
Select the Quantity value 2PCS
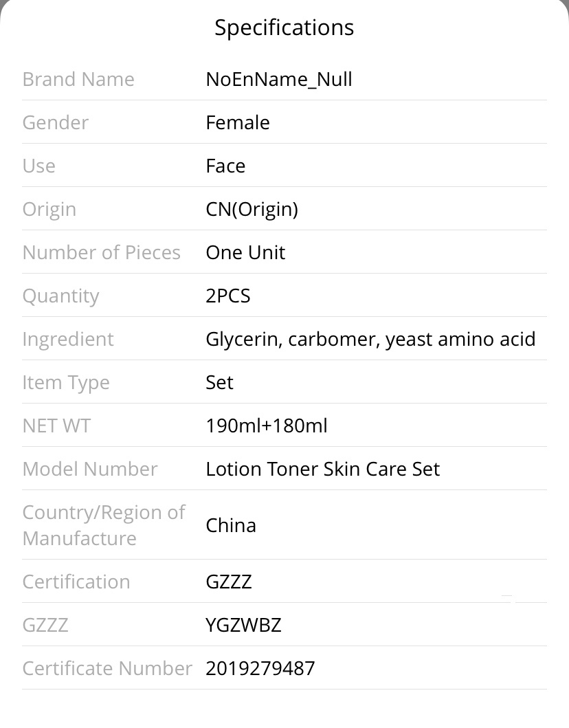[228, 296]
